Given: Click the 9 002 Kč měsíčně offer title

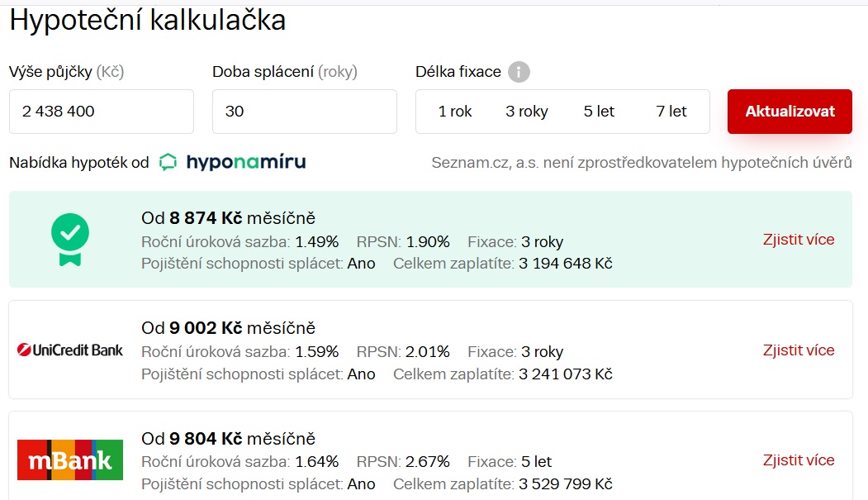Looking at the screenshot, I should coord(229,328).
